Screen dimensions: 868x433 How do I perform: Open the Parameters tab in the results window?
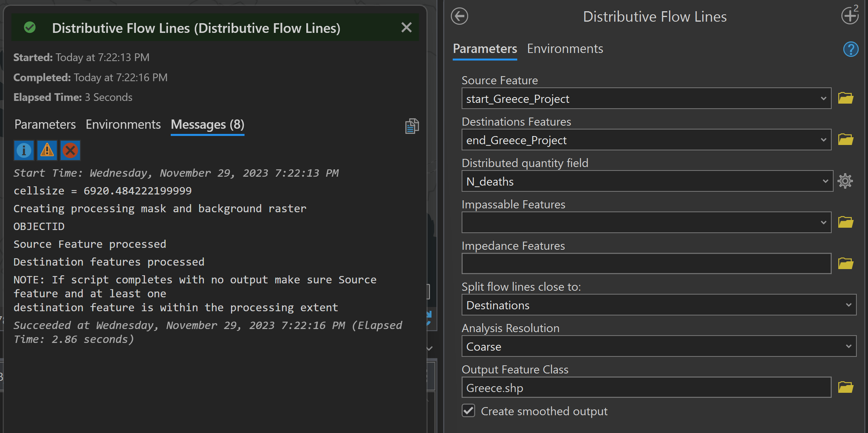click(x=45, y=124)
